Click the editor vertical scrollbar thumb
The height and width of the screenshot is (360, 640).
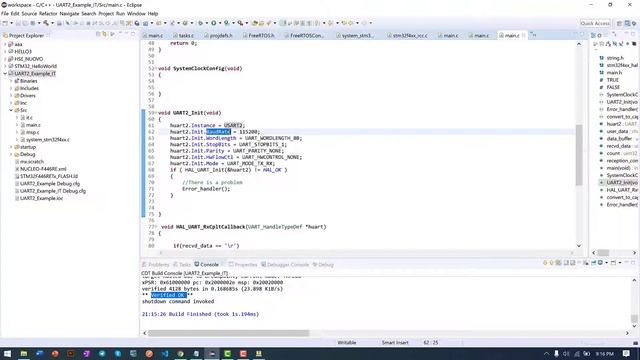[579, 155]
